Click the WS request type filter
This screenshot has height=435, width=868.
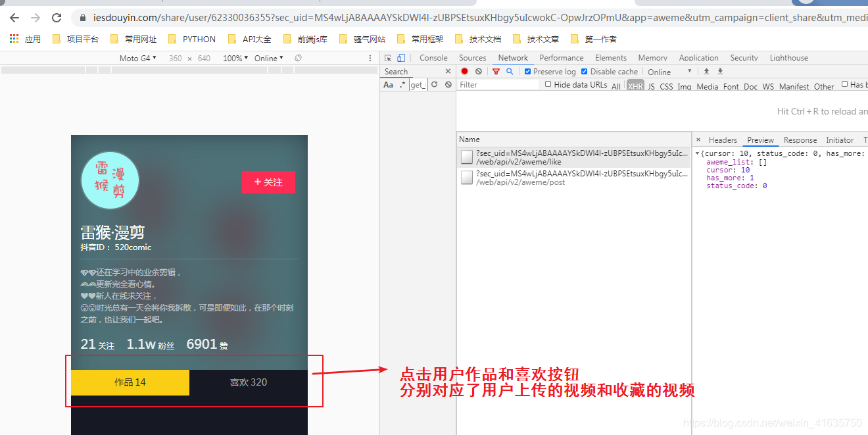coord(768,86)
